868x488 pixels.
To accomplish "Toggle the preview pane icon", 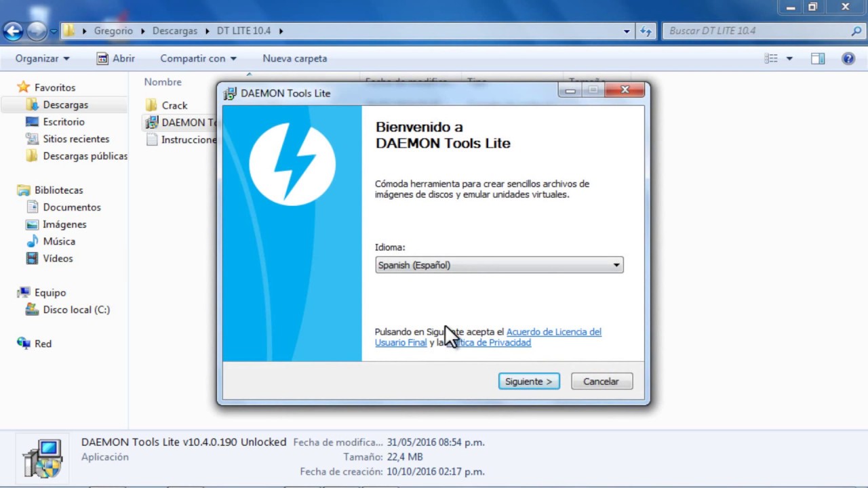I will click(x=817, y=58).
